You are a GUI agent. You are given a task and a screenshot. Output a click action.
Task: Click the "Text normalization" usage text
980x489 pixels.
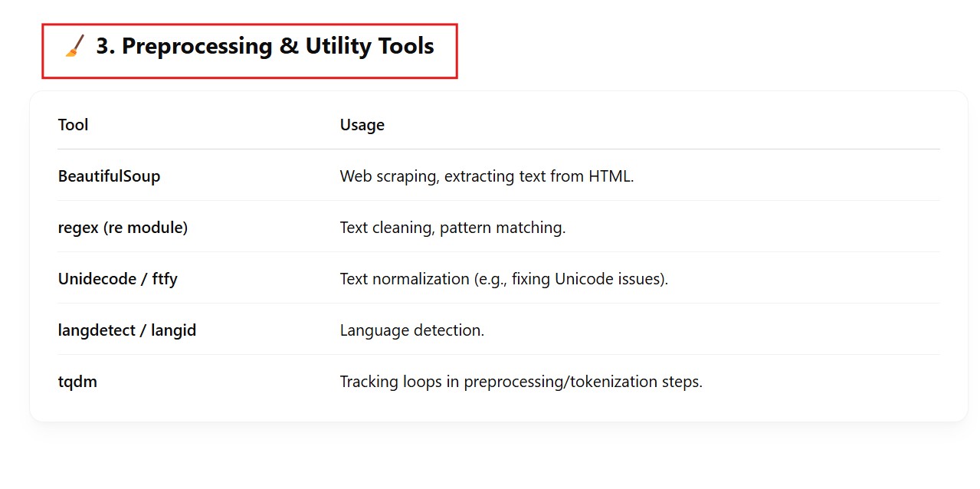404,279
